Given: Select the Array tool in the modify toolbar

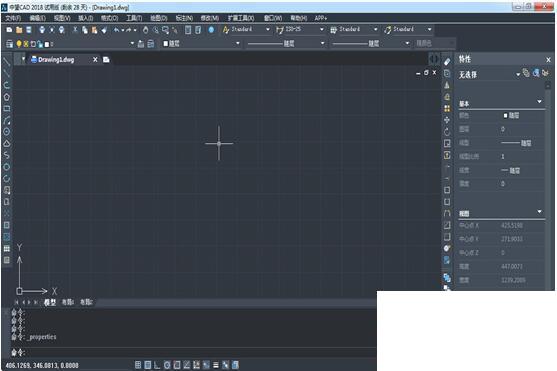Looking at the screenshot, I should (x=447, y=108).
